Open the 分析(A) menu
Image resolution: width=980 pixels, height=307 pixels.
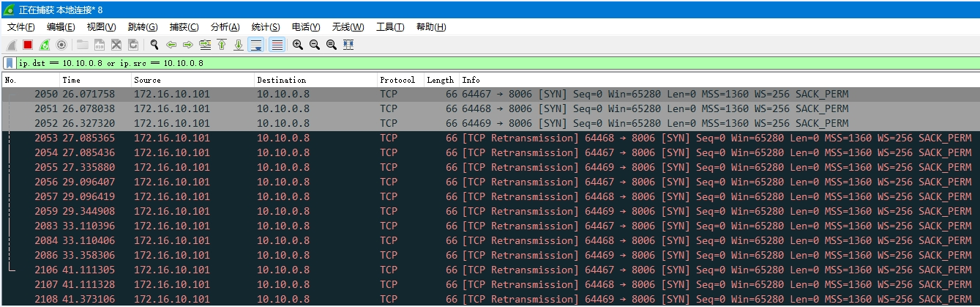[225, 27]
